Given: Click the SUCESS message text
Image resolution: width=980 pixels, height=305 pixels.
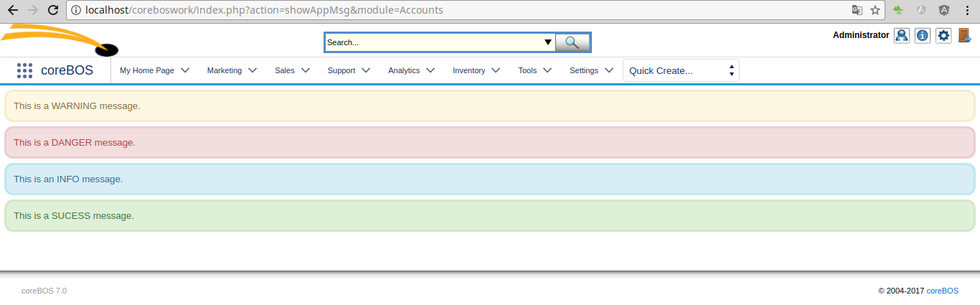Looking at the screenshot, I should 74,215.
